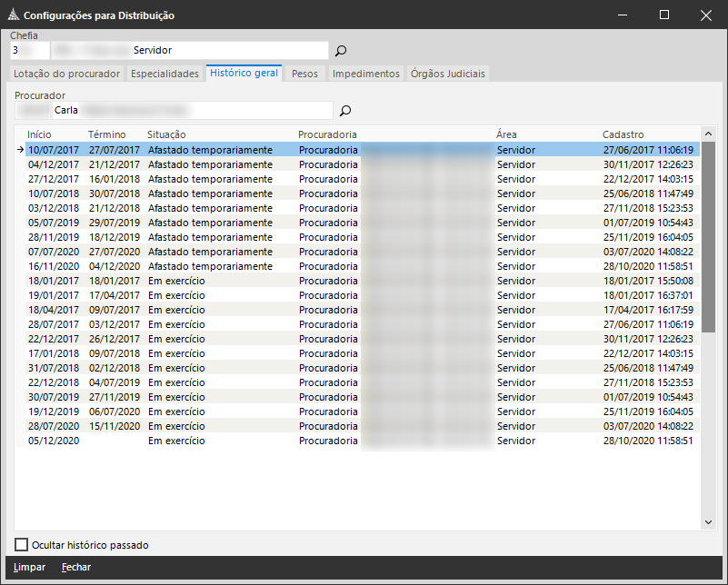The height and width of the screenshot is (585, 728).
Task: Minimize the Configurações para Distribuição window
Action: coord(623,15)
